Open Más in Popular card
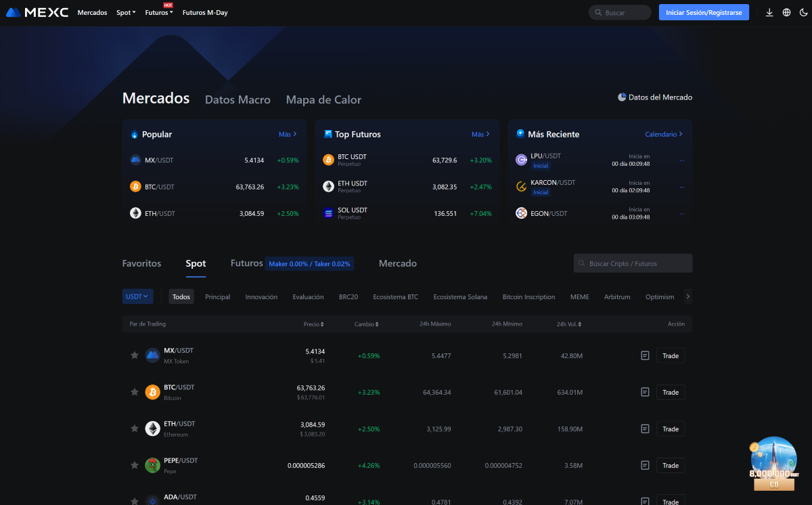This screenshot has height=505, width=812. pyautogui.click(x=288, y=134)
